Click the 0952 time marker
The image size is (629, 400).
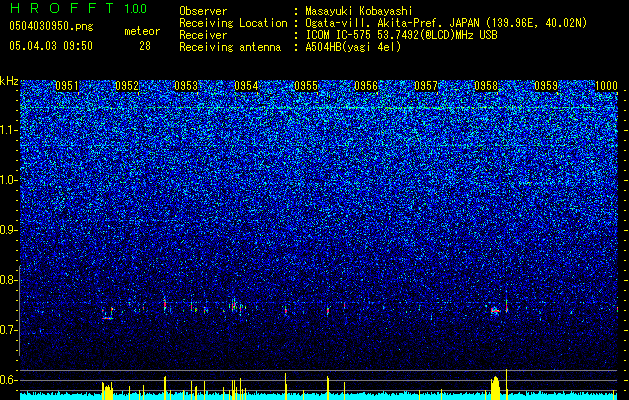(x=127, y=86)
